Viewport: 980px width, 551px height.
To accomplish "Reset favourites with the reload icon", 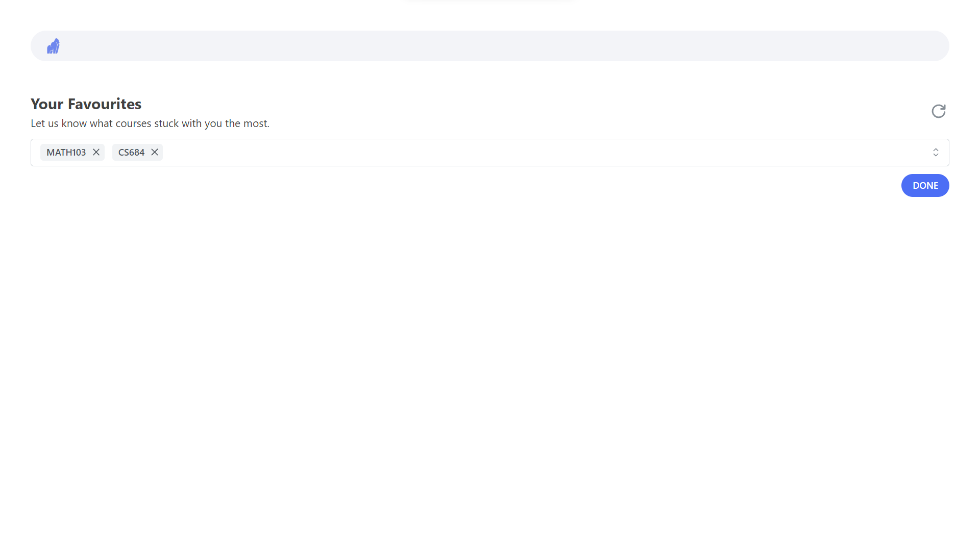I will pyautogui.click(x=938, y=111).
